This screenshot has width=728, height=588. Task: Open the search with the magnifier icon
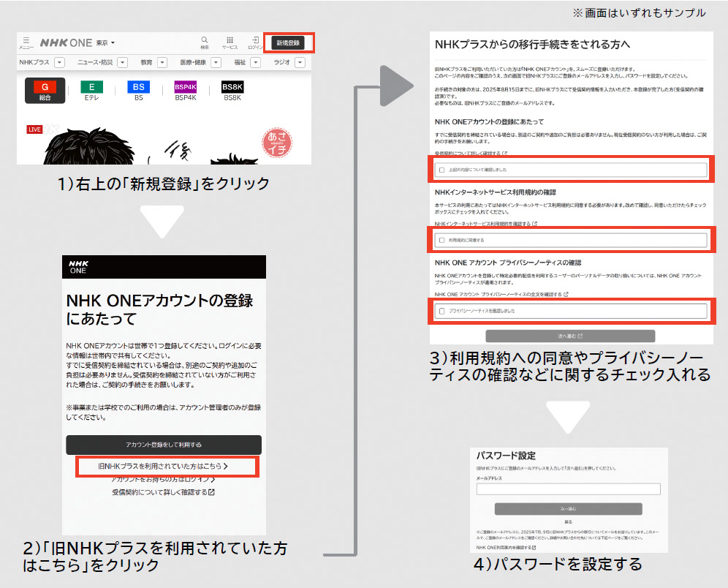point(204,40)
